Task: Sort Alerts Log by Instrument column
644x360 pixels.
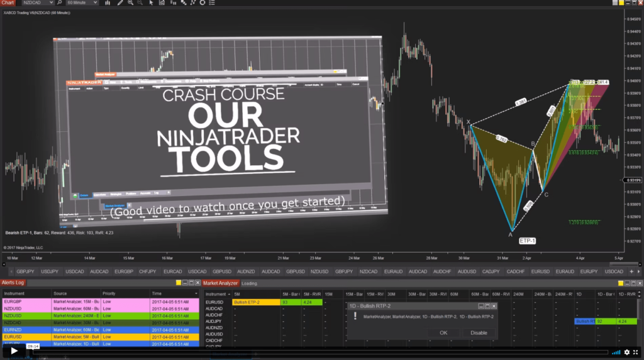Action: (x=26, y=293)
